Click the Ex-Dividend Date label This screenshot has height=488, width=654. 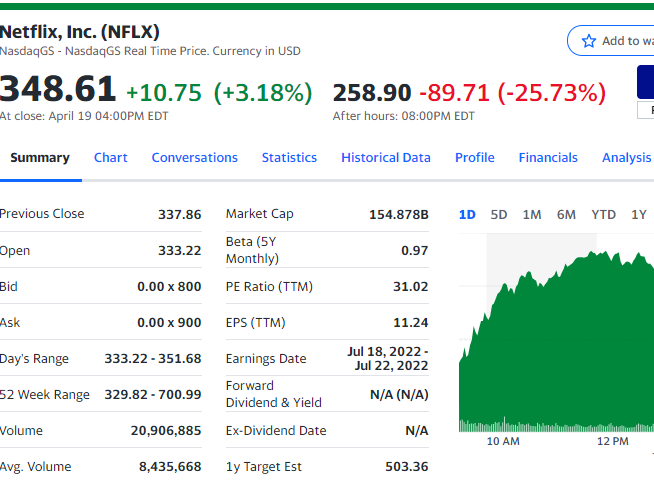click(276, 430)
